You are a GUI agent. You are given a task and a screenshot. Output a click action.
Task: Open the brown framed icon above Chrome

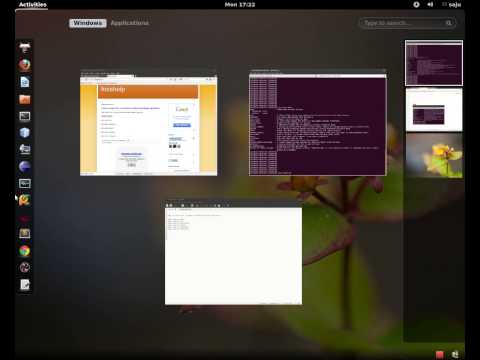25,234
